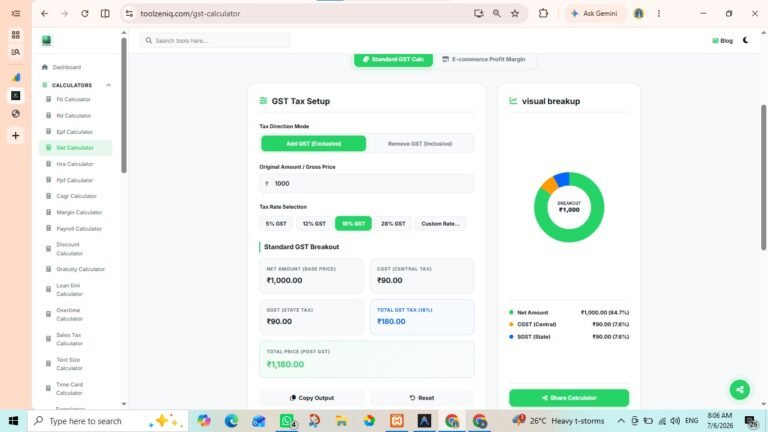Screen dimensions: 768x432
Task: Click the Toolzeniq logo icon
Action: (x=47, y=40)
